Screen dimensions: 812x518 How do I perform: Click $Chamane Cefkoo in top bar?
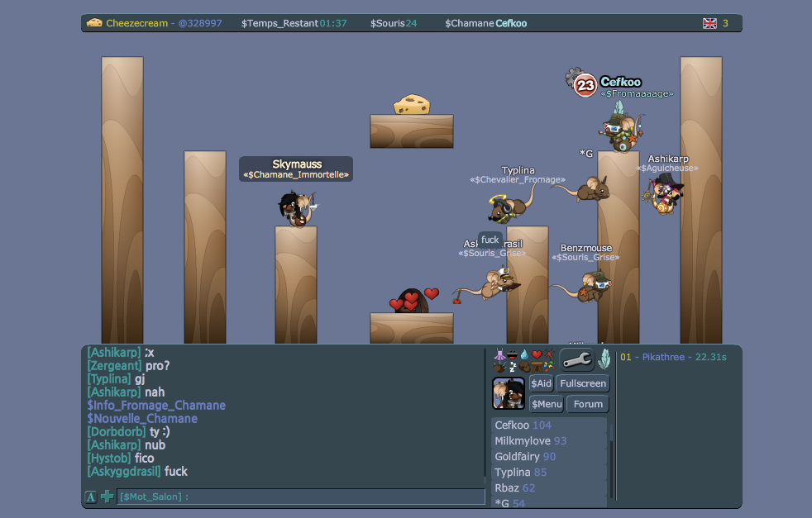[x=485, y=23]
